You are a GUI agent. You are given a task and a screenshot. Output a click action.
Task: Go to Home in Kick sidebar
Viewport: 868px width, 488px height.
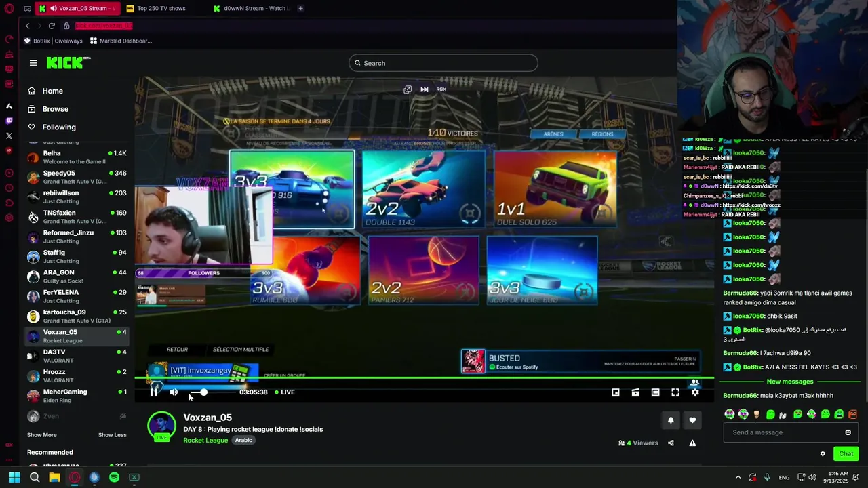(45, 91)
